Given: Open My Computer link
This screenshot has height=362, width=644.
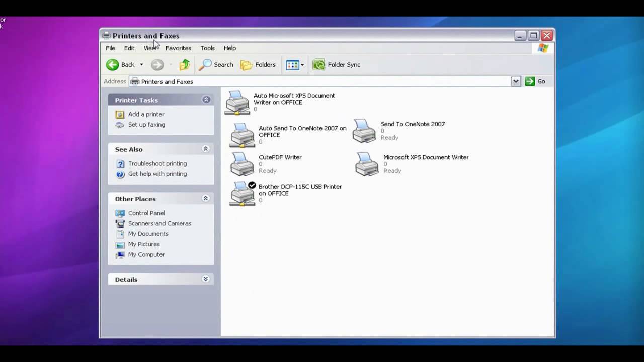Looking at the screenshot, I should pyautogui.click(x=146, y=254).
